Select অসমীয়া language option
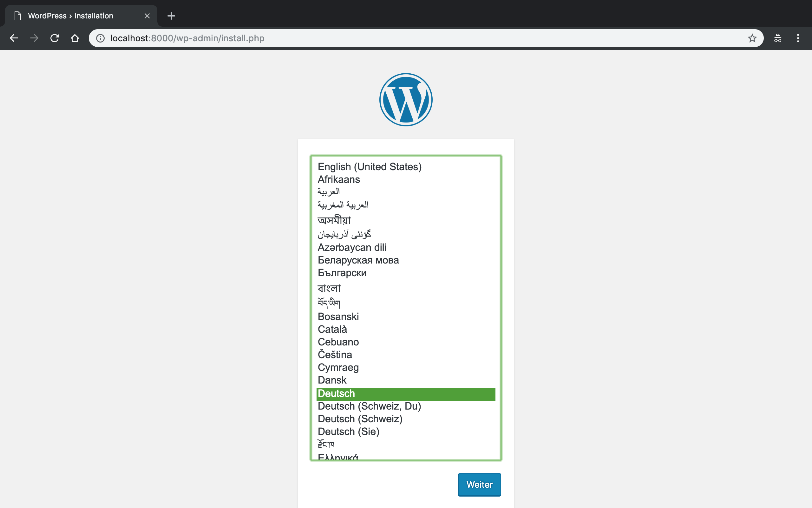 point(406,220)
